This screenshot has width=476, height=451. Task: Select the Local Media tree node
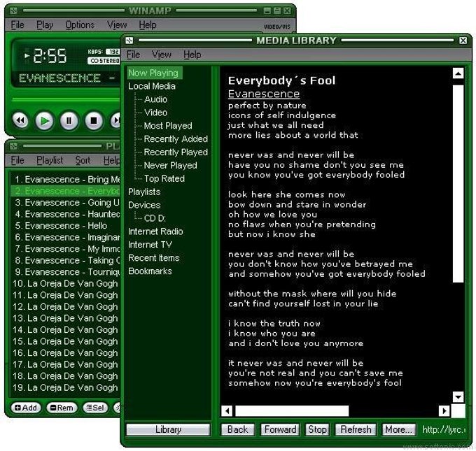pyautogui.click(x=151, y=86)
